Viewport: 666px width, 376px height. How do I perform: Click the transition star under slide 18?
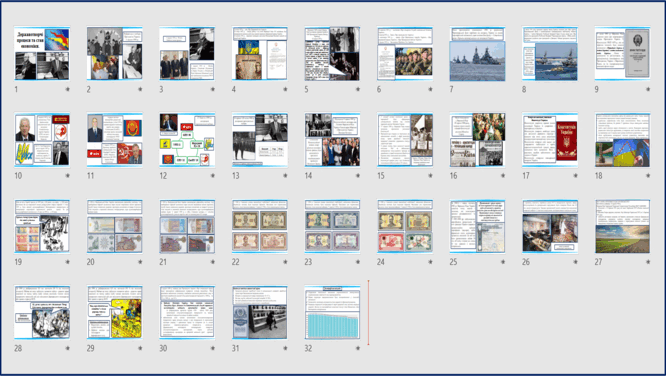pyautogui.click(x=648, y=175)
